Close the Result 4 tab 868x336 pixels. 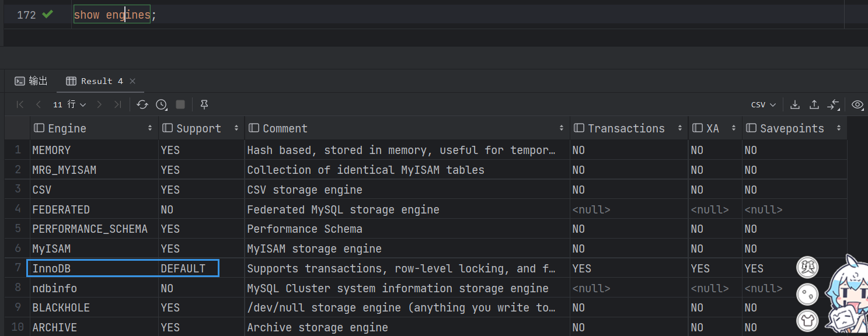pyautogui.click(x=133, y=81)
